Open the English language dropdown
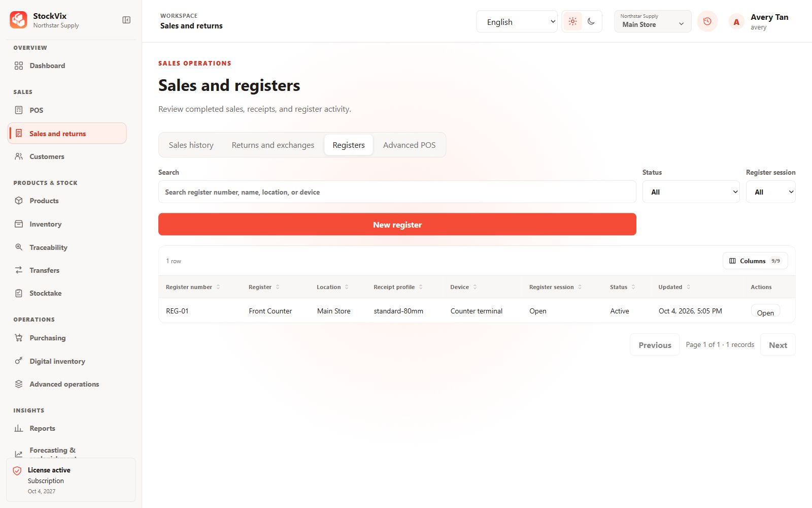The image size is (812, 508). (x=517, y=22)
